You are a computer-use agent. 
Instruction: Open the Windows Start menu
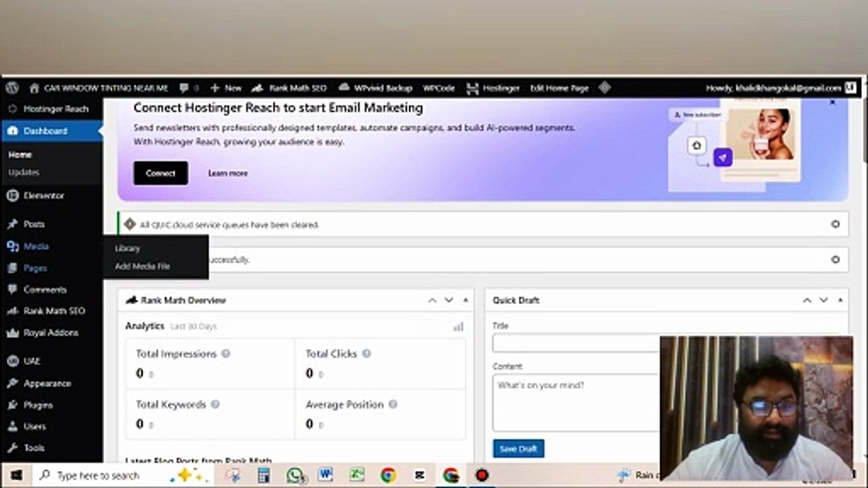click(x=16, y=475)
